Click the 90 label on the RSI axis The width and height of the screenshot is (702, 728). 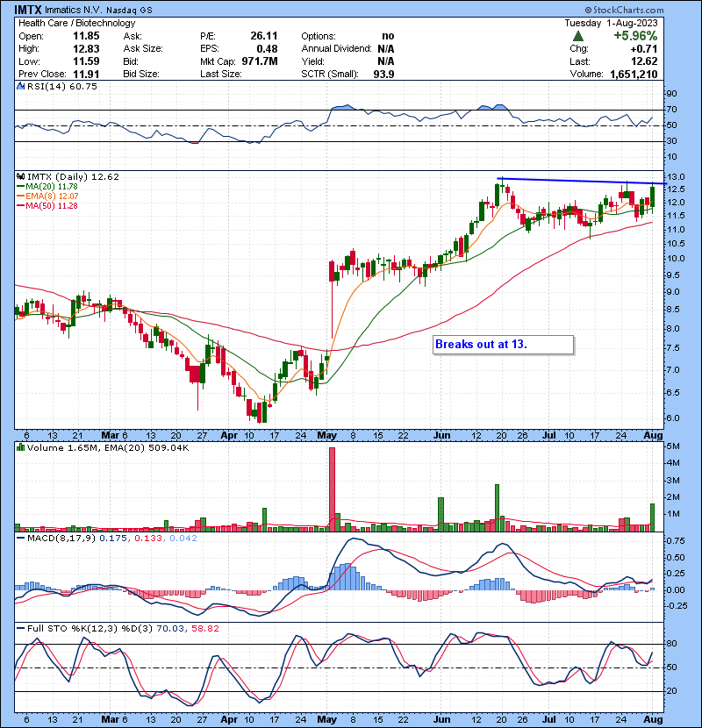pos(672,94)
